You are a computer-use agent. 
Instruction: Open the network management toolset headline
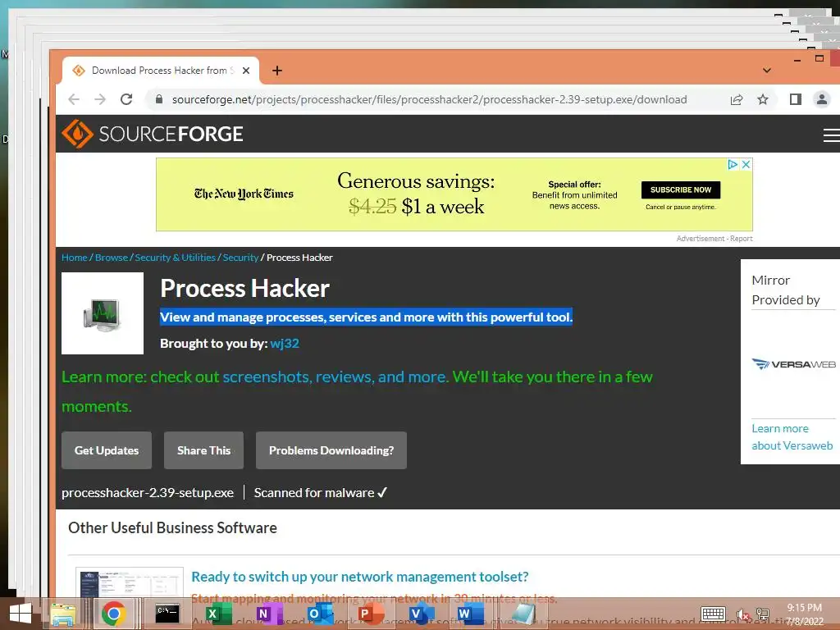[359, 577]
